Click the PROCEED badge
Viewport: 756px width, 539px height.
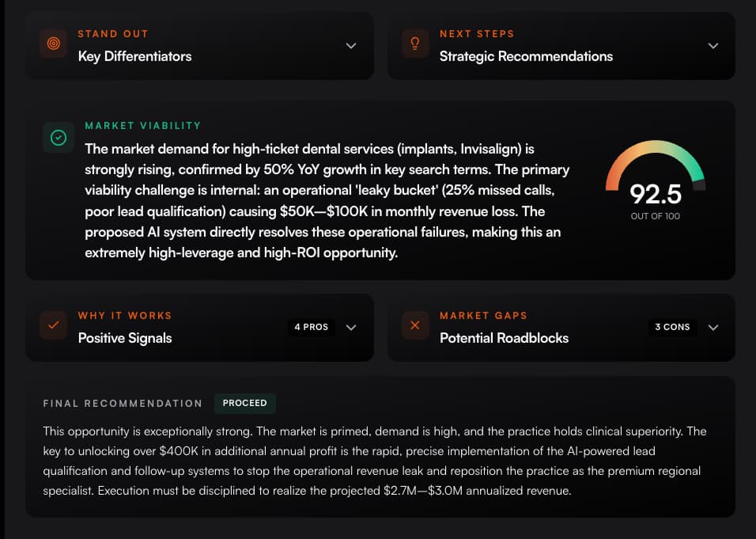tap(244, 403)
